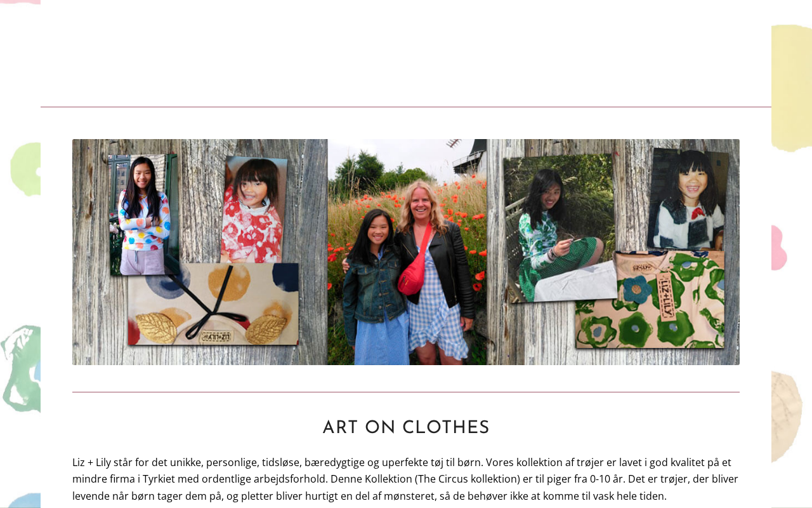Viewport: 812px width, 508px height.
Task: Click photo of girl sitting in green dress
Action: (x=558, y=229)
